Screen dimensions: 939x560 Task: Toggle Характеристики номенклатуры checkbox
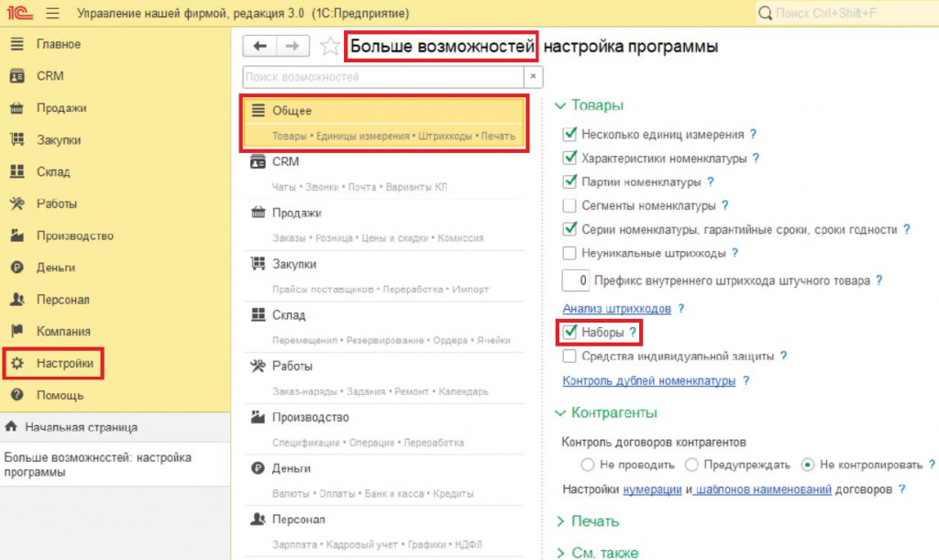point(569,158)
